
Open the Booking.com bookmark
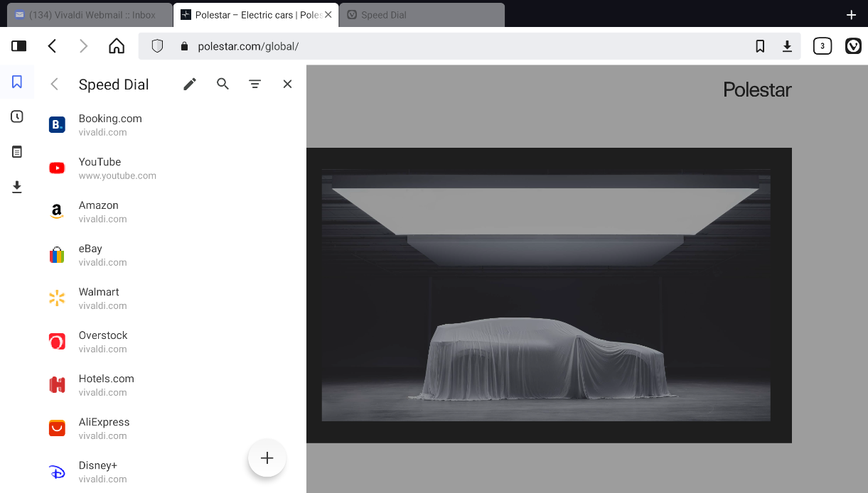[x=171, y=125]
